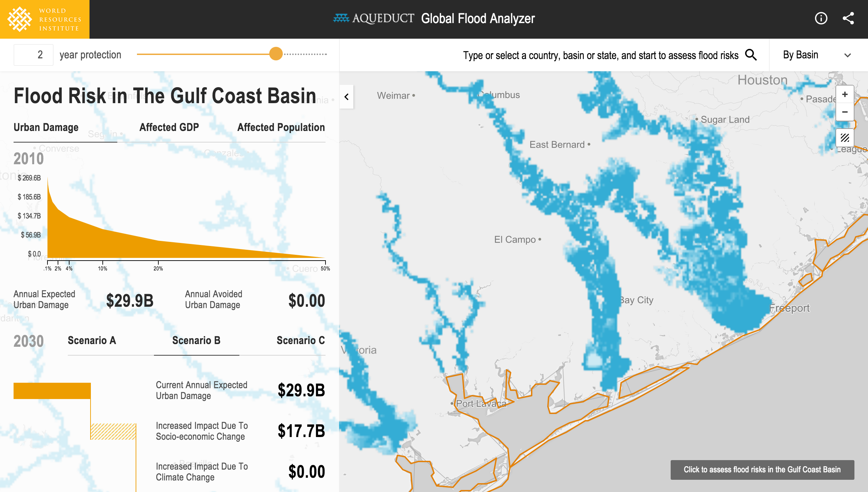868x492 pixels.
Task: Click the Bay City map label
Action: (x=636, y=300)
